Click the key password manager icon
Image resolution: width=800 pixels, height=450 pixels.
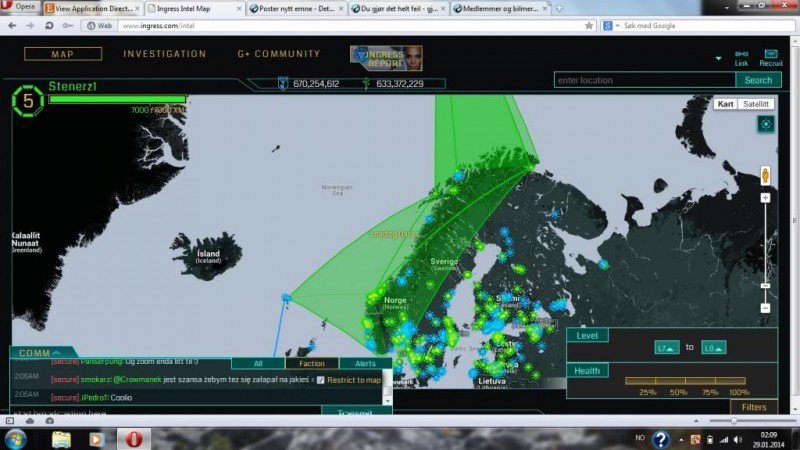(67, 26)
